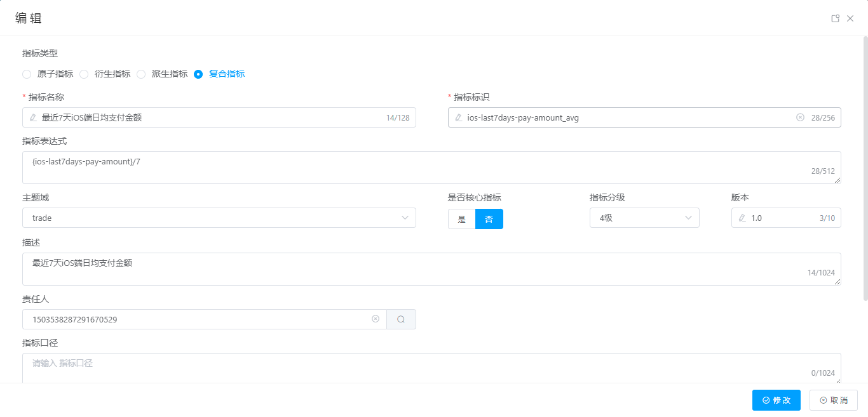Click the search icon beside 责任人
Viewport: 868px width, 417px height.
click(401, 319)
